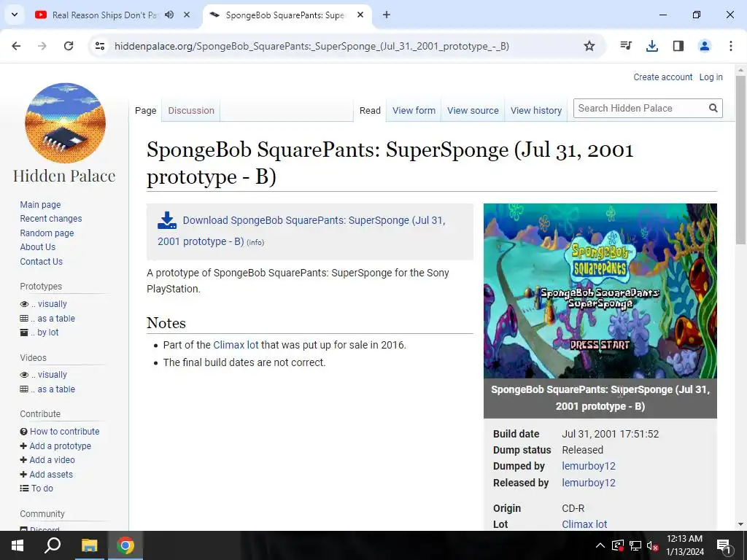Open File Explorer from taskbar
The width and height of the screenshot is (747, 560).
click(89, 545)
